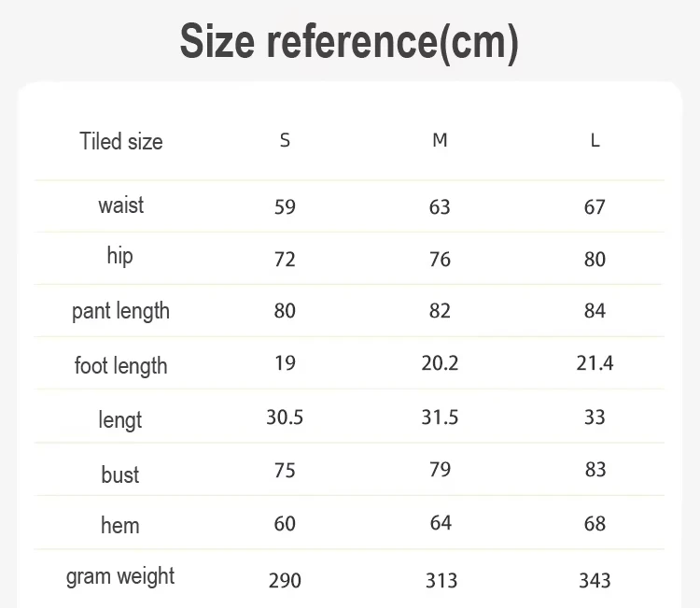Click waist value 59 for size S

click(285, 207)
